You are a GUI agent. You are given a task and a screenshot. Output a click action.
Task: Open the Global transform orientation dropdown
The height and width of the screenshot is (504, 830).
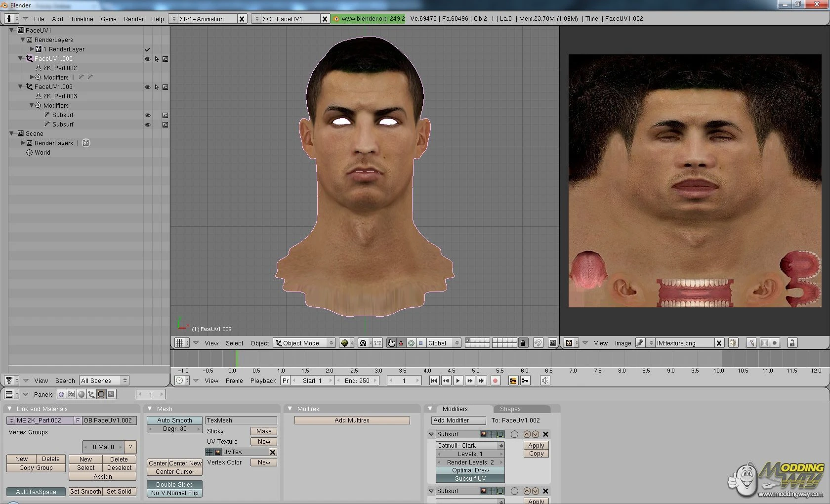(x=442, y=343)
